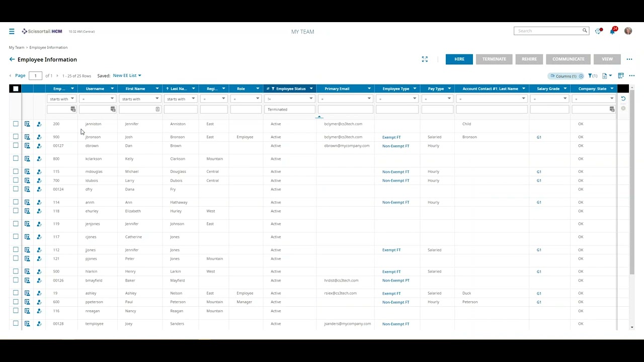Click the Employee Status 'Terminated' filter field

(290, 109)
